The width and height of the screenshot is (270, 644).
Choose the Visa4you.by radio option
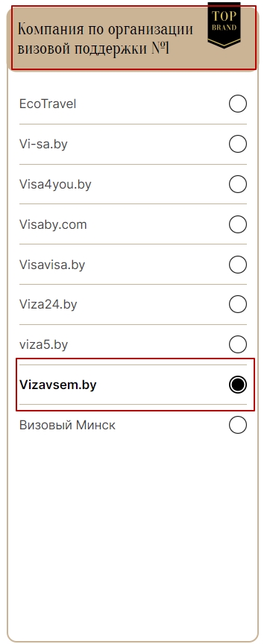(238, 184)
